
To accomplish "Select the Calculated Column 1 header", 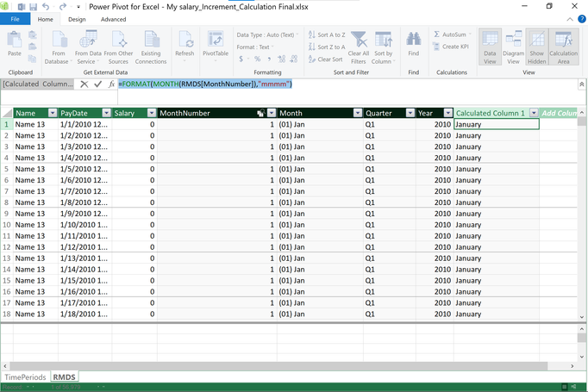I will 490,113.
